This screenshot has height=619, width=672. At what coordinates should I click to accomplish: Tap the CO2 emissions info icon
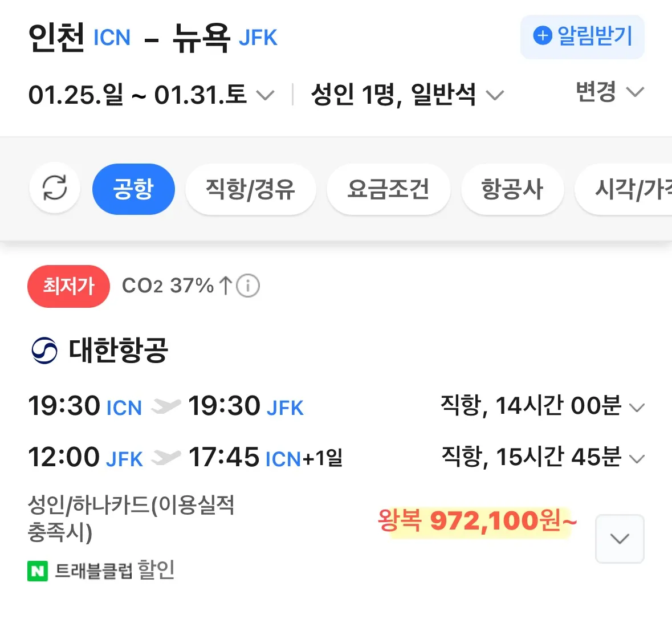coord(248,286)
